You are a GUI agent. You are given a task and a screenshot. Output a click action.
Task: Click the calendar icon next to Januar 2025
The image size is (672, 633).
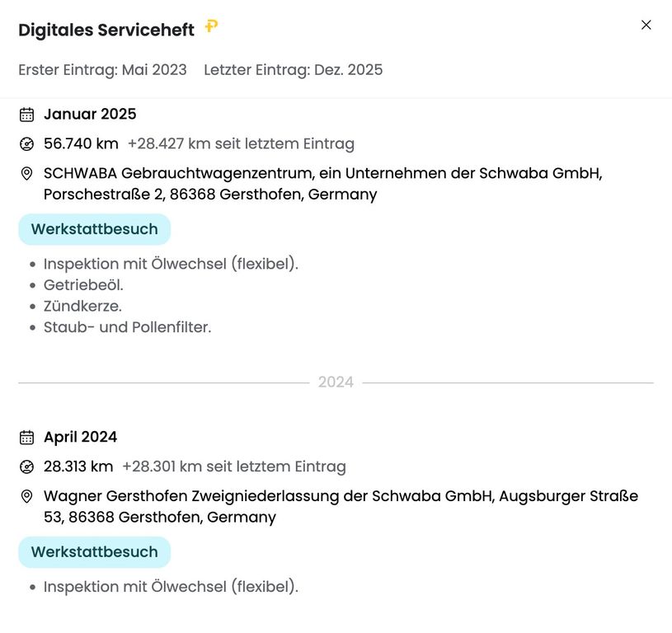tap(26, 115)
